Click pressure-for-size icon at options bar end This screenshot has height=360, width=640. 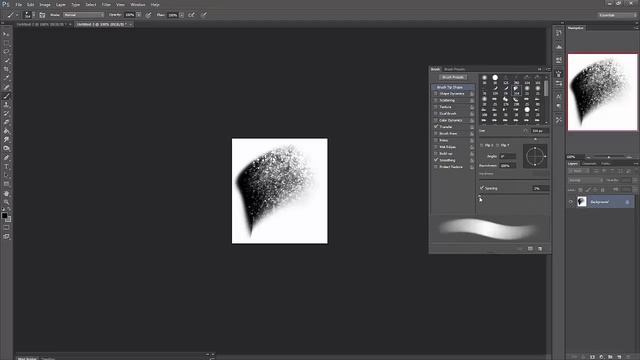point(204,15)
